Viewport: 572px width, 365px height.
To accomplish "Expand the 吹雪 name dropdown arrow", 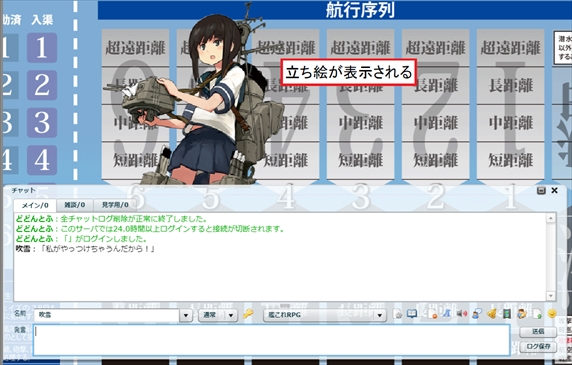I will [186, 315].
